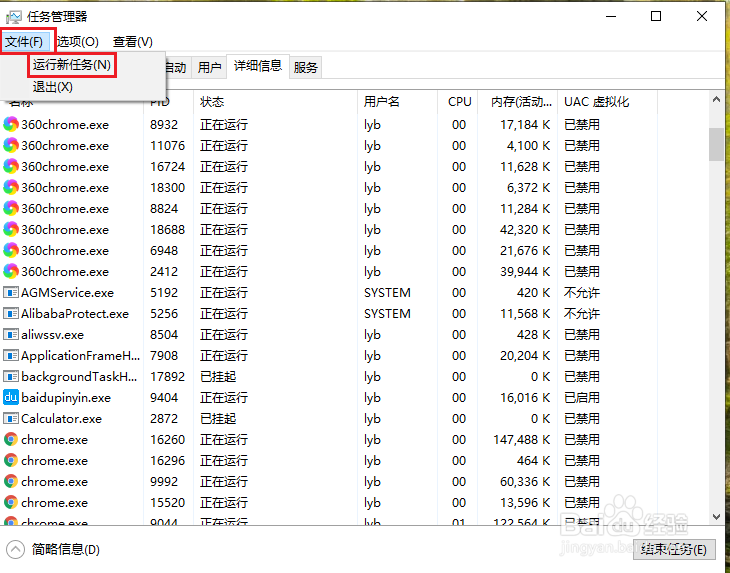Sort by the UAC 虚拟化 column header
The width and height of the screenshot is (730, 573).
608,102
